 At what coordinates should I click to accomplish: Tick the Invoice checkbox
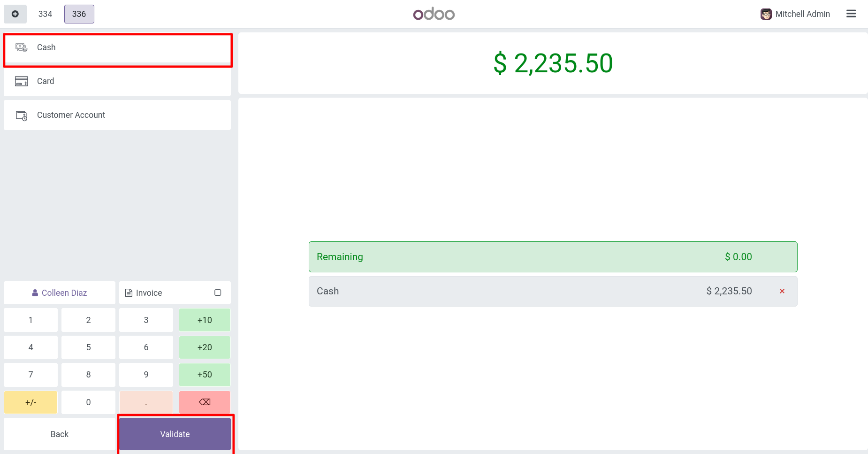pos(218,292)
